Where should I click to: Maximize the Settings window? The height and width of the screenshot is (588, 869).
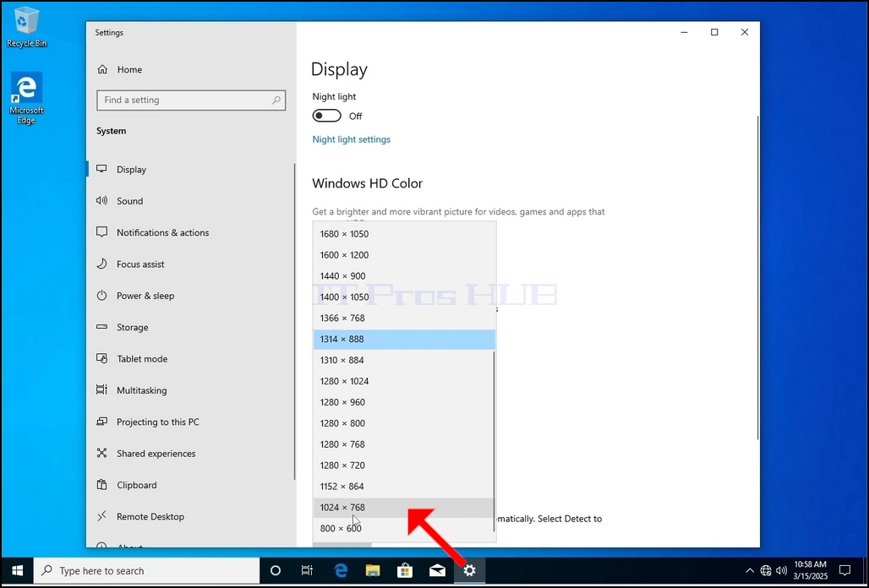tap(714, 32)
